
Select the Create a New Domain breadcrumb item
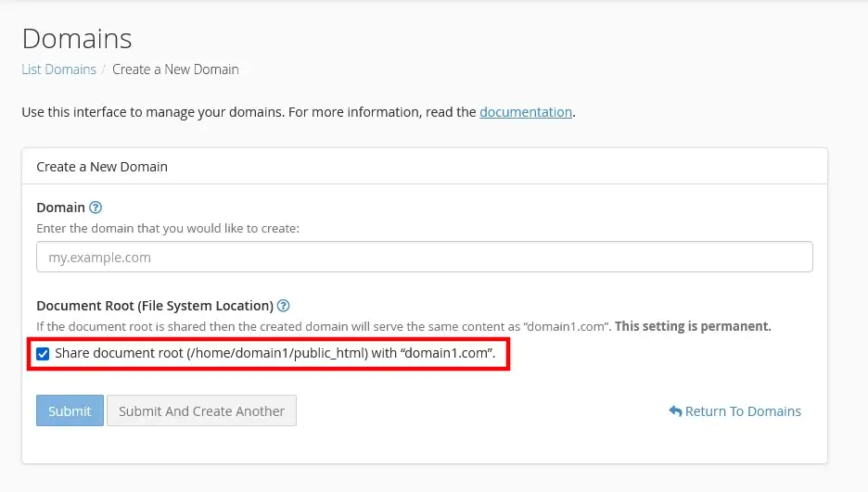pyautogui.click(x=175, y=69)
